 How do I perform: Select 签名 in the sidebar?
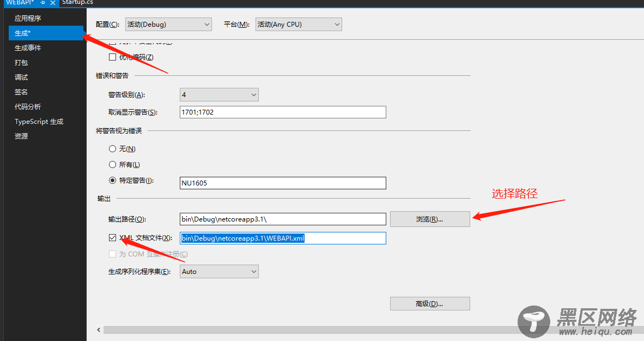point(21,92)
